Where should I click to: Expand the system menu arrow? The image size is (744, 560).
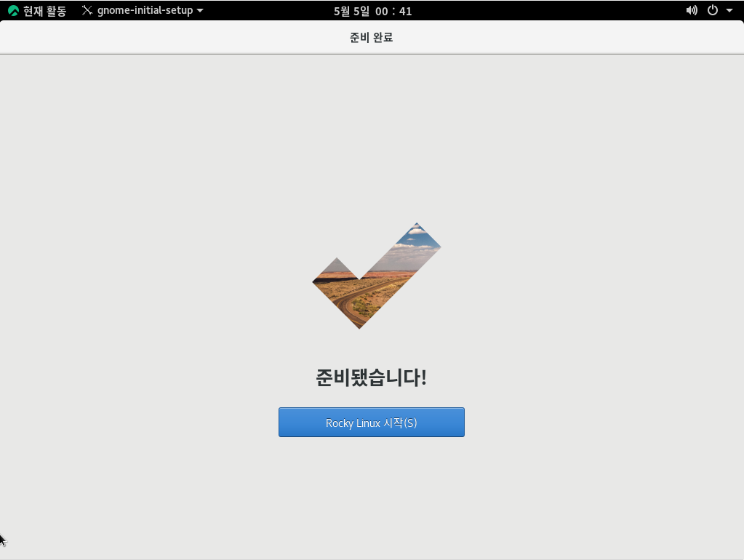(729, 10)
